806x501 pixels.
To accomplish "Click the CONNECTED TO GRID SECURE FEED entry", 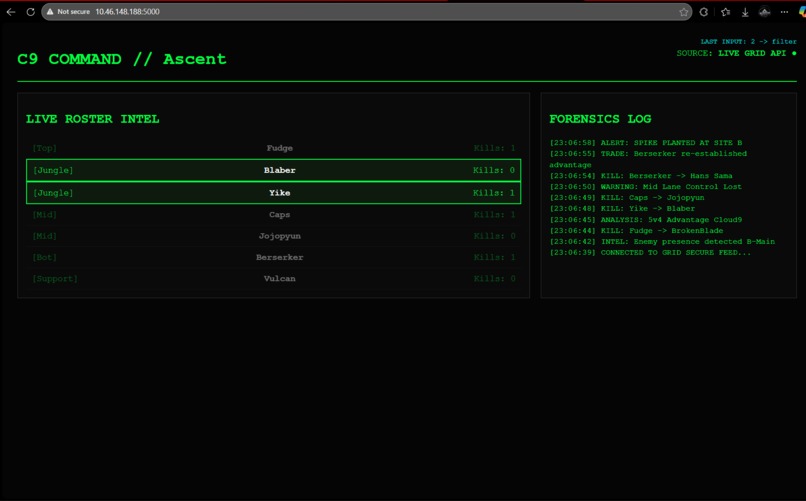I will pyautogui.click(x=650, y=252).
